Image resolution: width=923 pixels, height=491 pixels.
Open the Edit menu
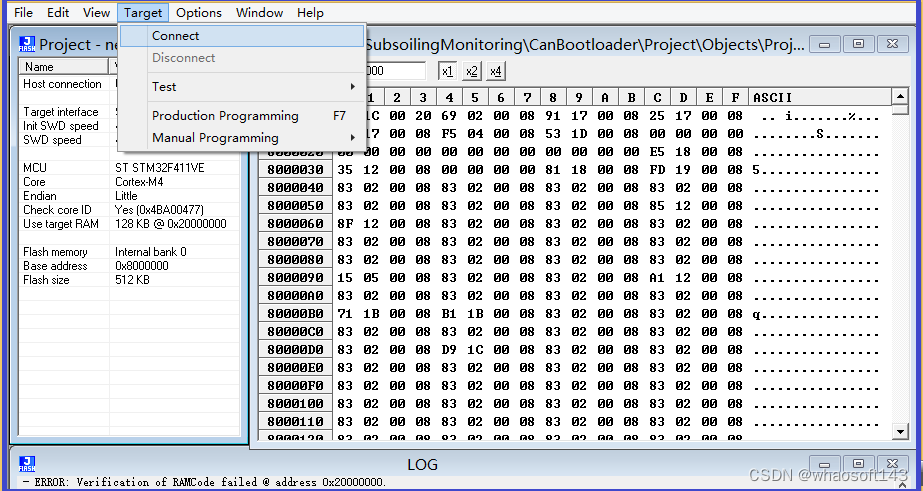pyautogui.click(x=58, y=12)
